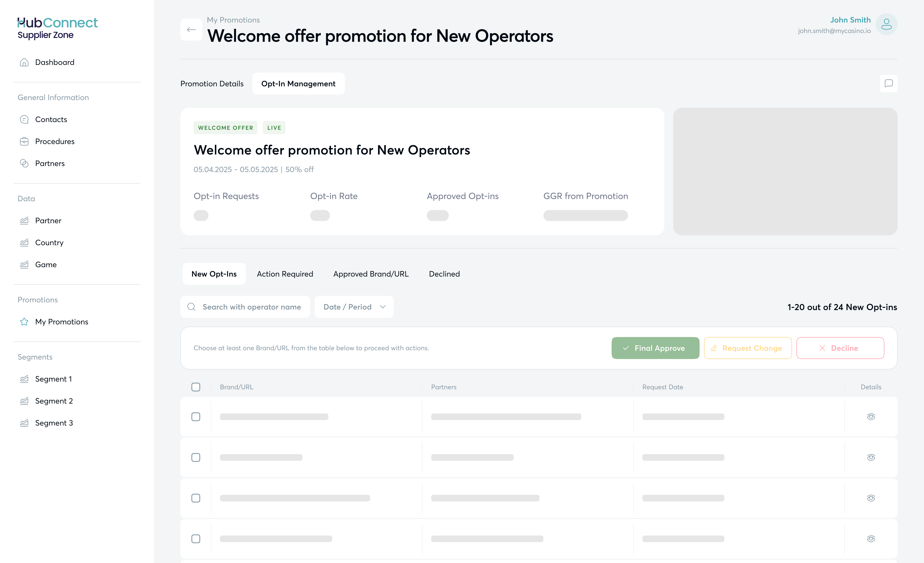This screenshot has height=563, width=924.
Task: Open Dashboard from the sidebar
Action: [x=54, y=62]
